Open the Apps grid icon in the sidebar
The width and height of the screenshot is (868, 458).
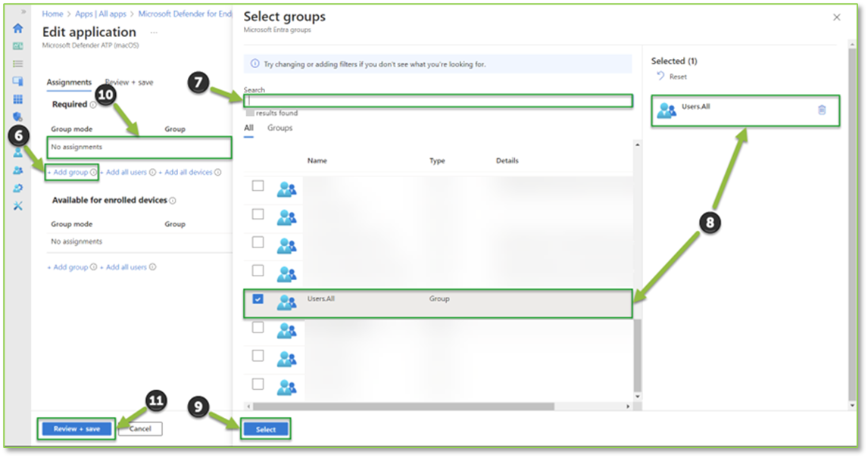tap(17, 98)
